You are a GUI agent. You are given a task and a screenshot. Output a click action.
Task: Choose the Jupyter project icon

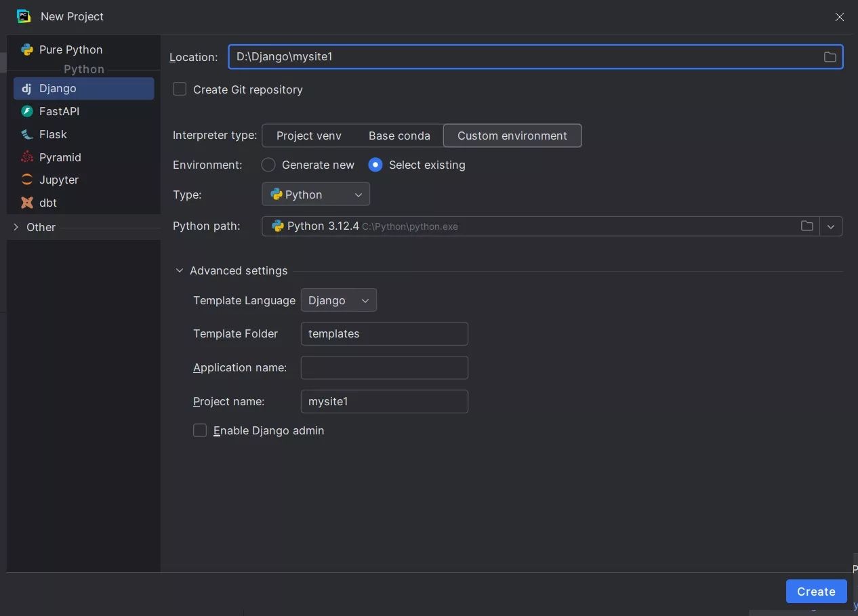[x=27, y=180]
